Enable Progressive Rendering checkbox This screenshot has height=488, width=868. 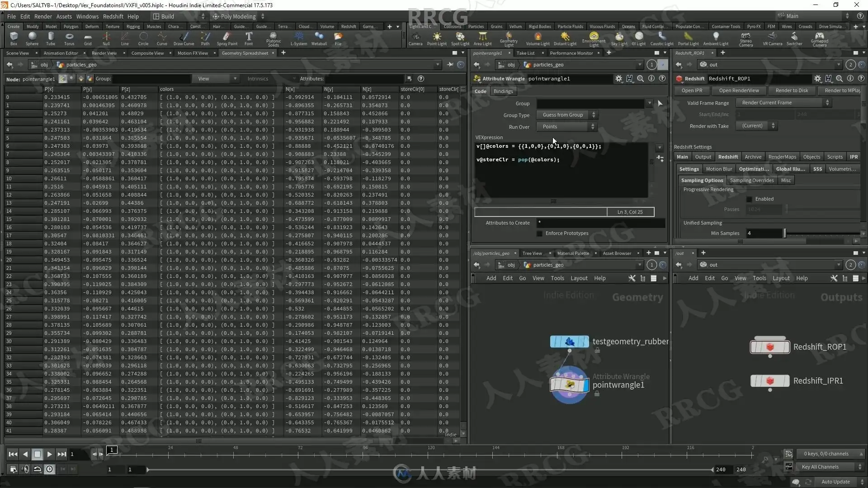[749, 199]
